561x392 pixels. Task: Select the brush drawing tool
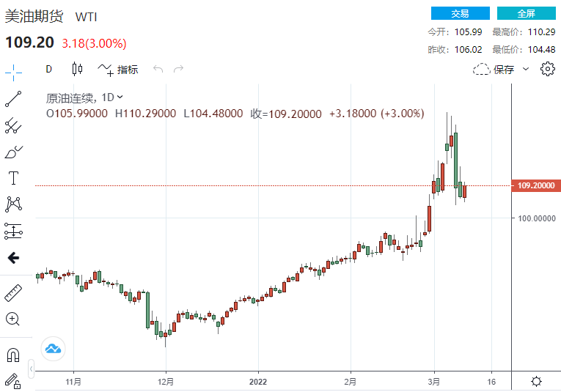point(13,152)
